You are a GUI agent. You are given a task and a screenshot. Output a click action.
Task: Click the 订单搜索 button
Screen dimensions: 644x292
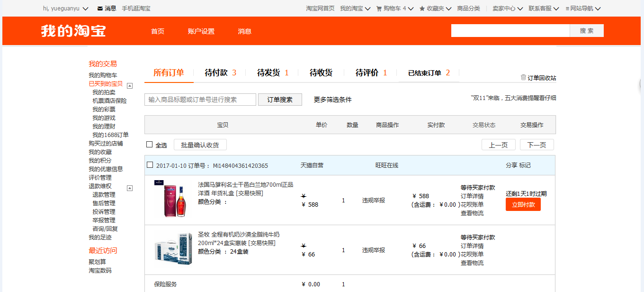pos(280,100)
